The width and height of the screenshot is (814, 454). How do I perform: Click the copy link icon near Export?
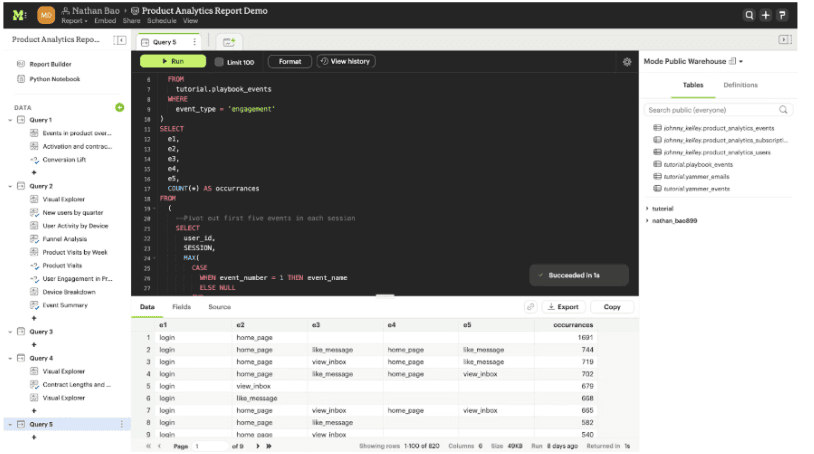[530, 307]
